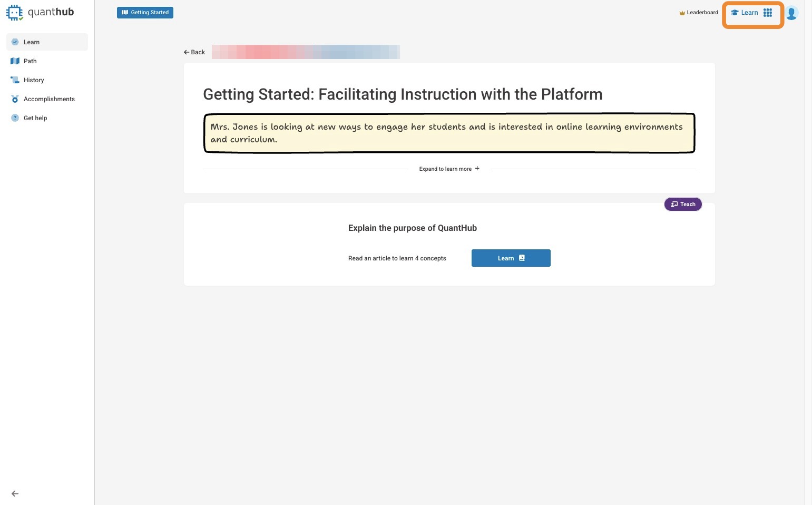Click the blue Learn article button
This screenshot has width=812, height=505.
click(511, 258)
